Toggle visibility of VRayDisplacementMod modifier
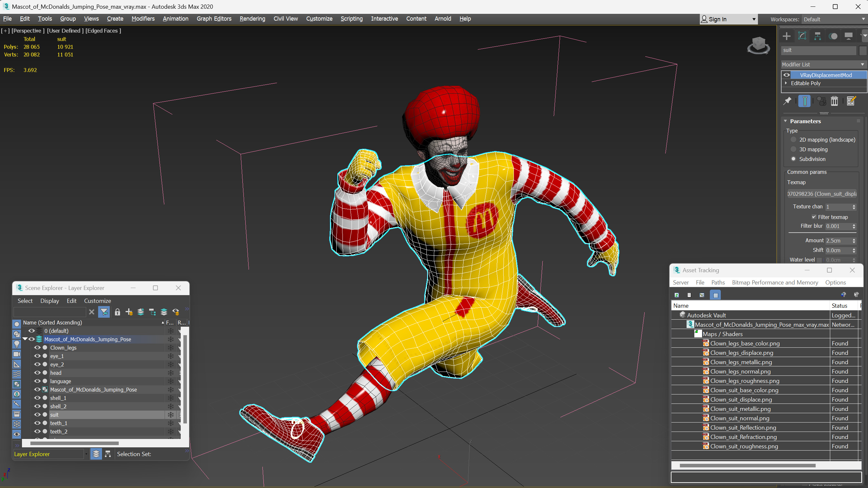868x488 pixels. (786, 75)
